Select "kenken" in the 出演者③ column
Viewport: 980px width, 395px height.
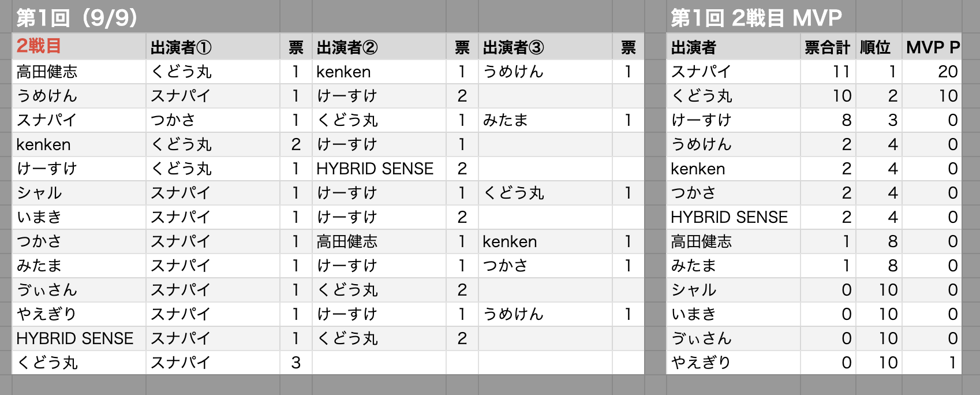click(x=510, y=241)
